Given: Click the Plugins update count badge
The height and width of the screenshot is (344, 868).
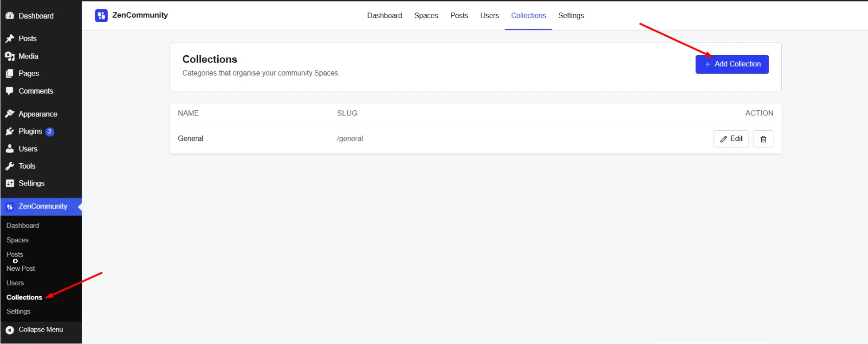Looking at the screenshot, I should (50, 132).
